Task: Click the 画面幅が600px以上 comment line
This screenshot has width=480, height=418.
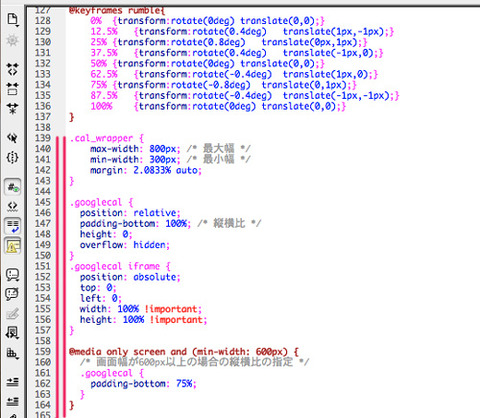Action: 195,362
